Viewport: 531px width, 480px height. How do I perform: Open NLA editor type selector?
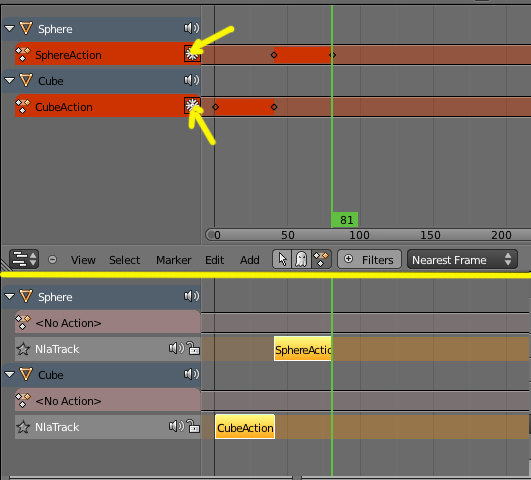pos(24,259)
